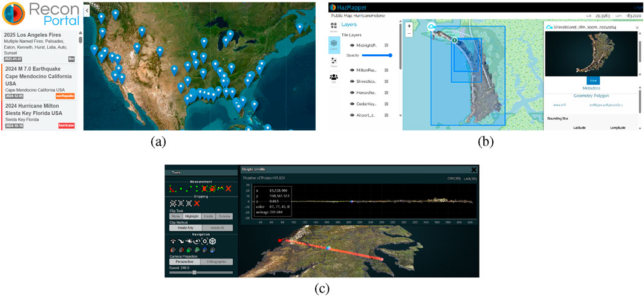Set Clip Task to Inside
Screen dimensions: 644x296
pos(209,216)
